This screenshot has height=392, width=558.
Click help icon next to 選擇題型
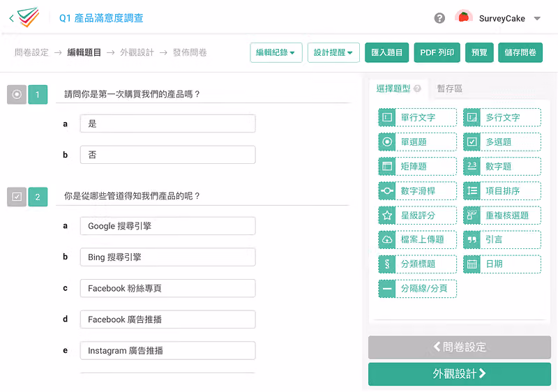(417, 89)
